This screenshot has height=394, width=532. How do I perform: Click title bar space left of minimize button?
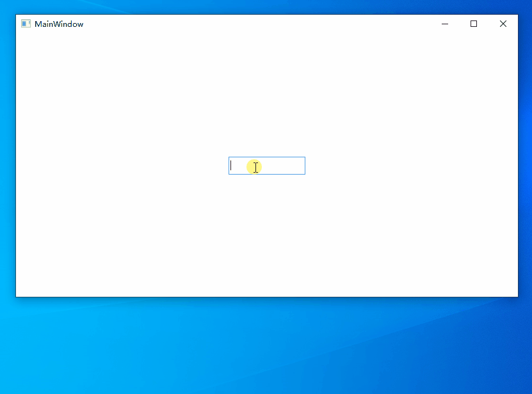click(x=410, y=24)
